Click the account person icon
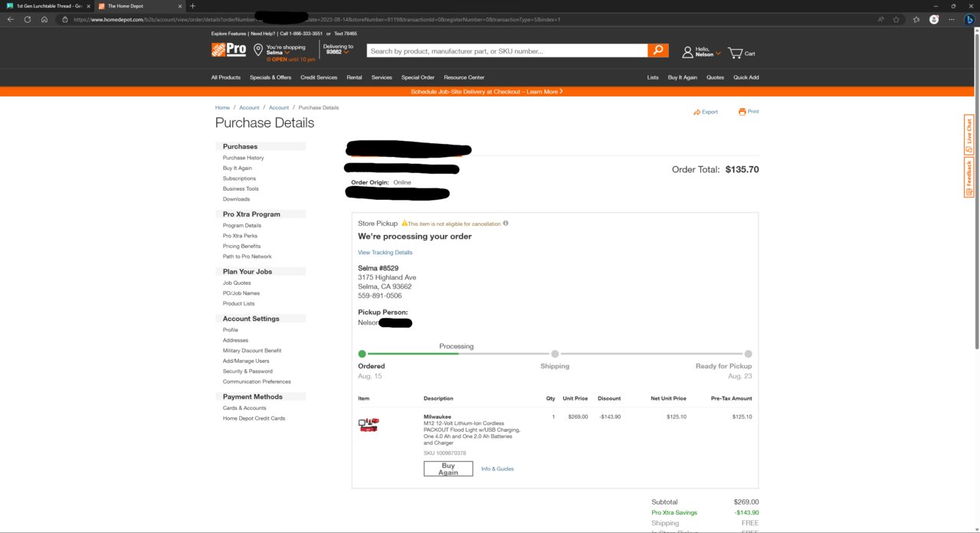 pyautogui.click(x=687, y=52)
